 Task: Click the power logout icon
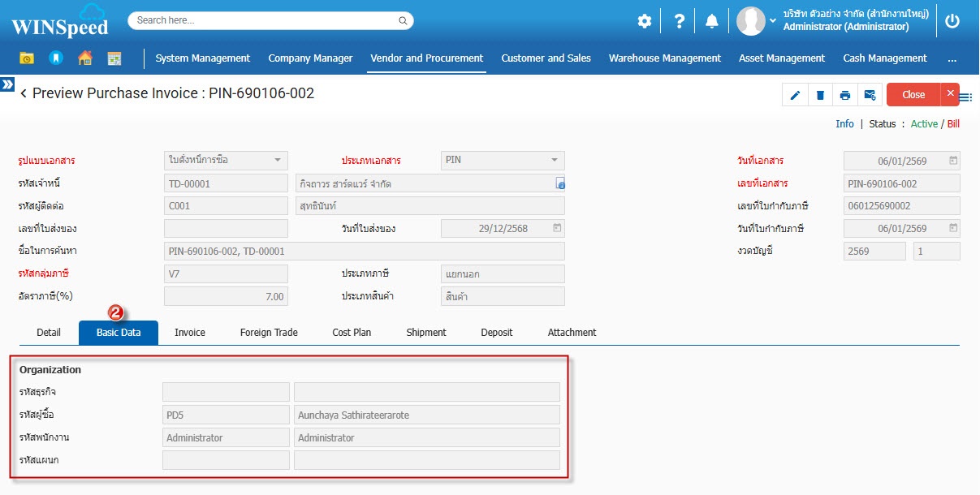click(x=952, y=21)
